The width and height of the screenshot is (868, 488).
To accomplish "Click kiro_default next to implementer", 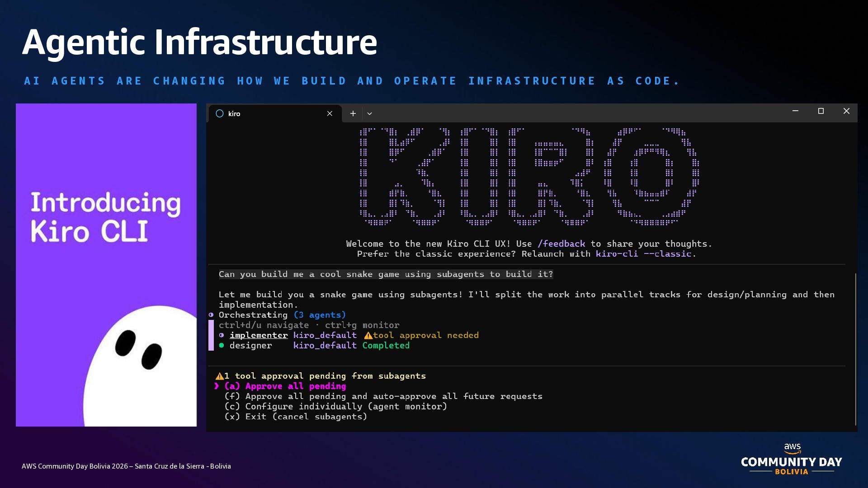I will tap(325, 335).
